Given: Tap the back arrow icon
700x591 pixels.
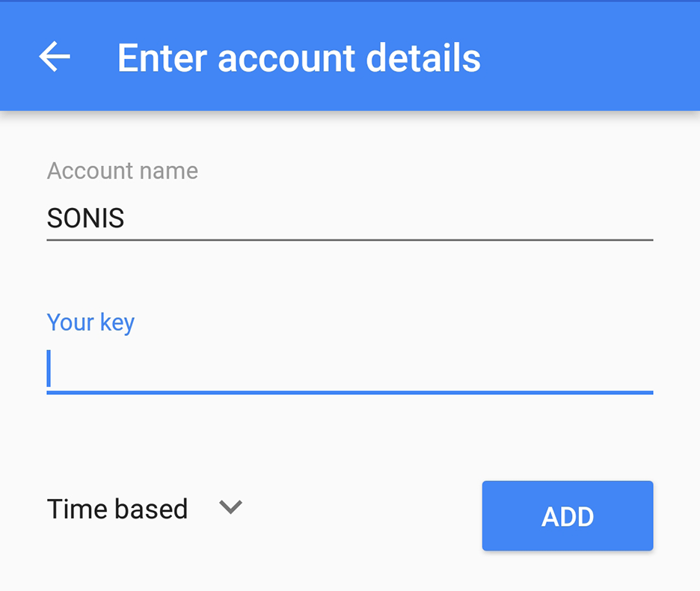Looking at the screenshot, I should [x=55, y=57].
